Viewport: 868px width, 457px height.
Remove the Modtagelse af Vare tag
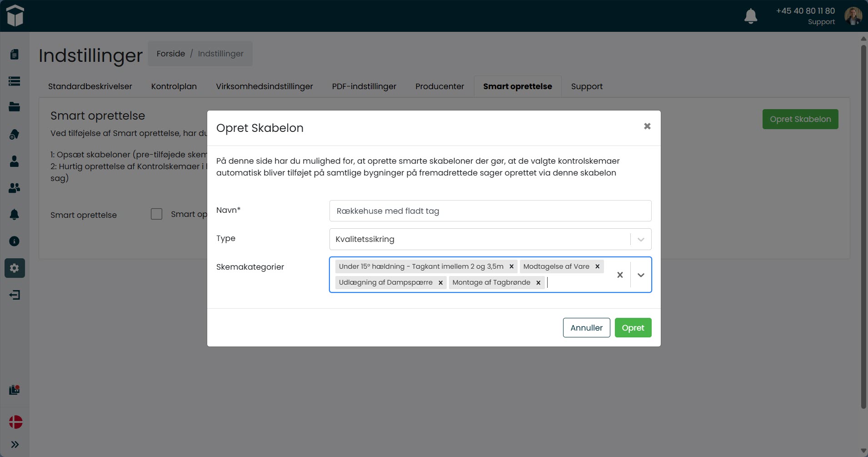click(x=597, y=266)
